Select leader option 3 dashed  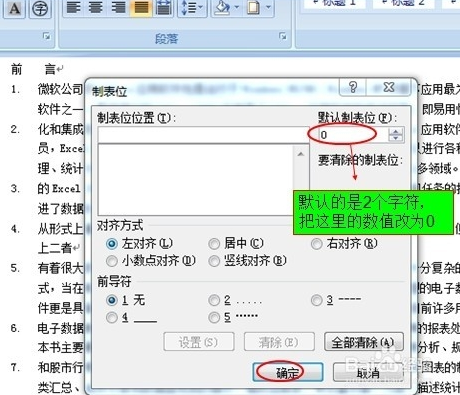click(337, 300)
